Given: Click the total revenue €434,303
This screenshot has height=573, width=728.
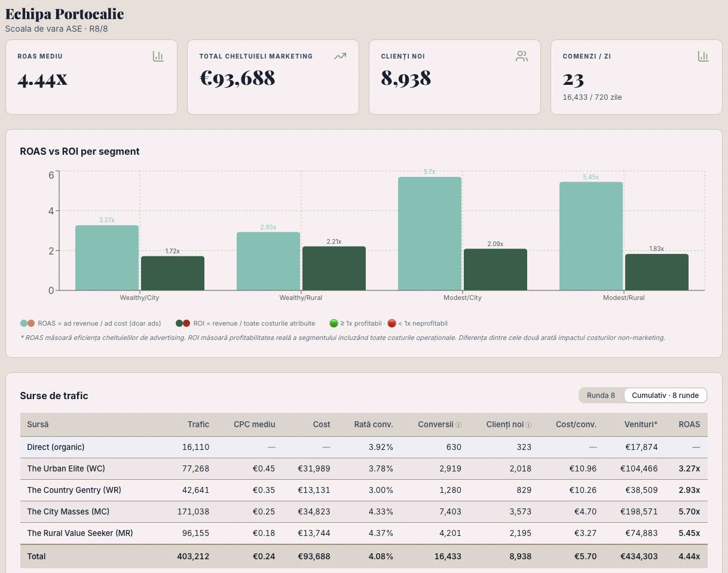Looking at the screenshot, I should coord(639,556).
